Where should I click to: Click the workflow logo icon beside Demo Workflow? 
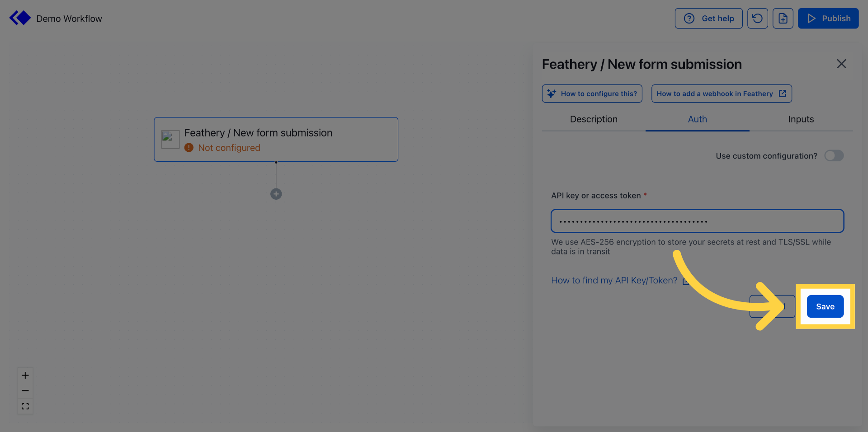[20, 18]
